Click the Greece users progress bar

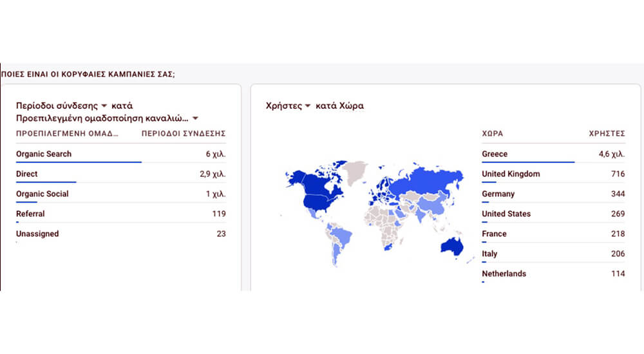tap(528, 162)
